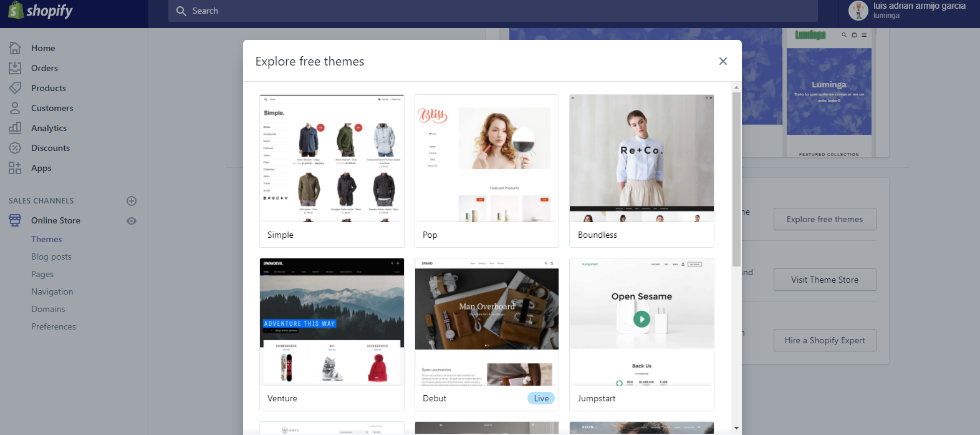Add a sales channel with plus icon

pyautogui.click(x=132, y=201)
